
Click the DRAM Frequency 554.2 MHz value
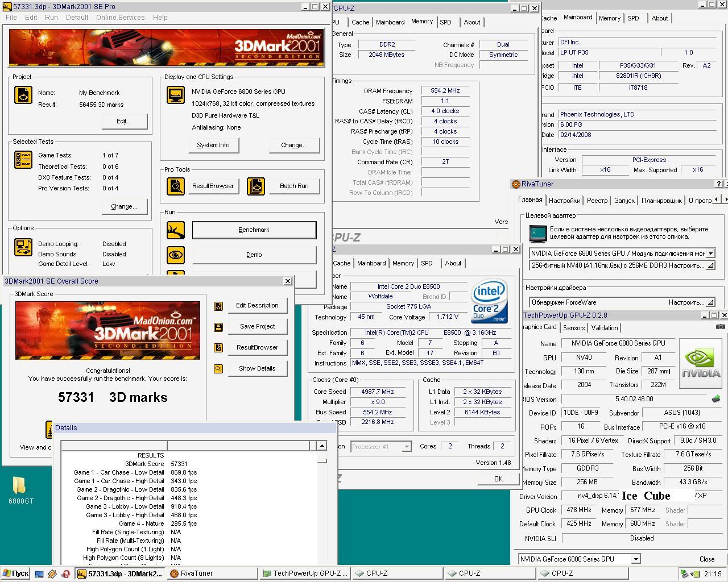[445, 90]
